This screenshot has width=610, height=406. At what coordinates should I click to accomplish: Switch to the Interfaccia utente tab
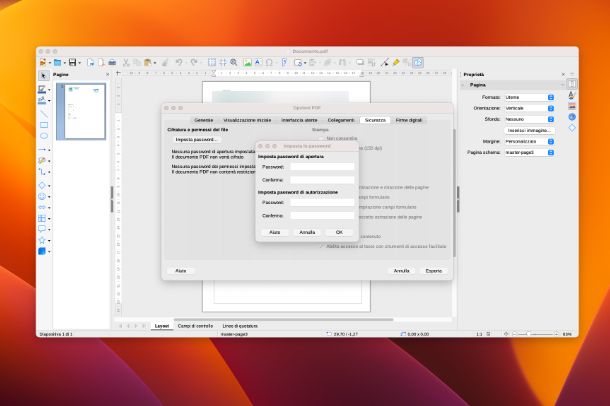pos(299,120)
